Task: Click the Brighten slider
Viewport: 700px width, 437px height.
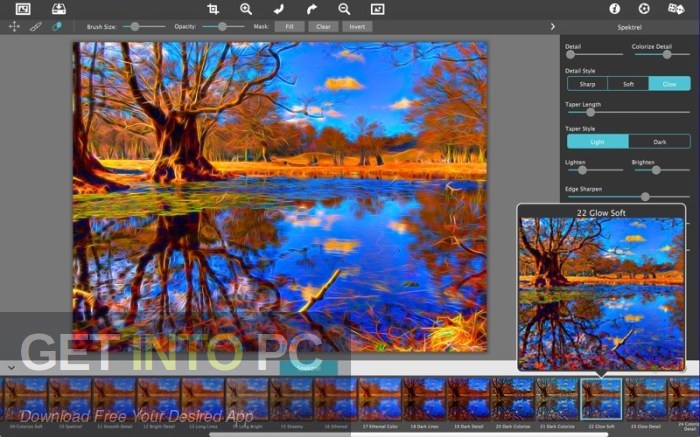Action: coord(662,170)
